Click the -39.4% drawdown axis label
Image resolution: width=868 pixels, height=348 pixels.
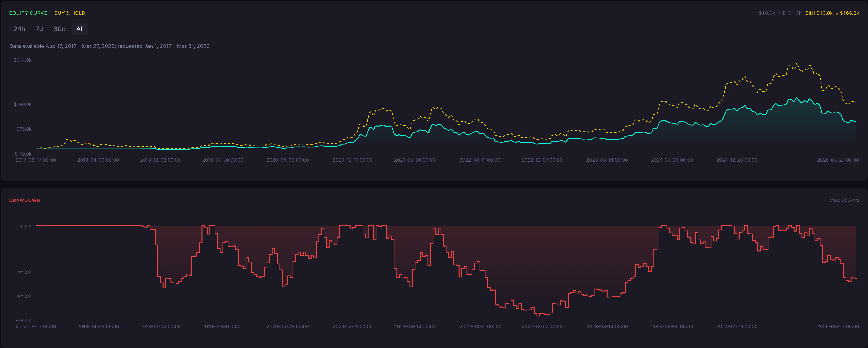[x=24, y=273]
